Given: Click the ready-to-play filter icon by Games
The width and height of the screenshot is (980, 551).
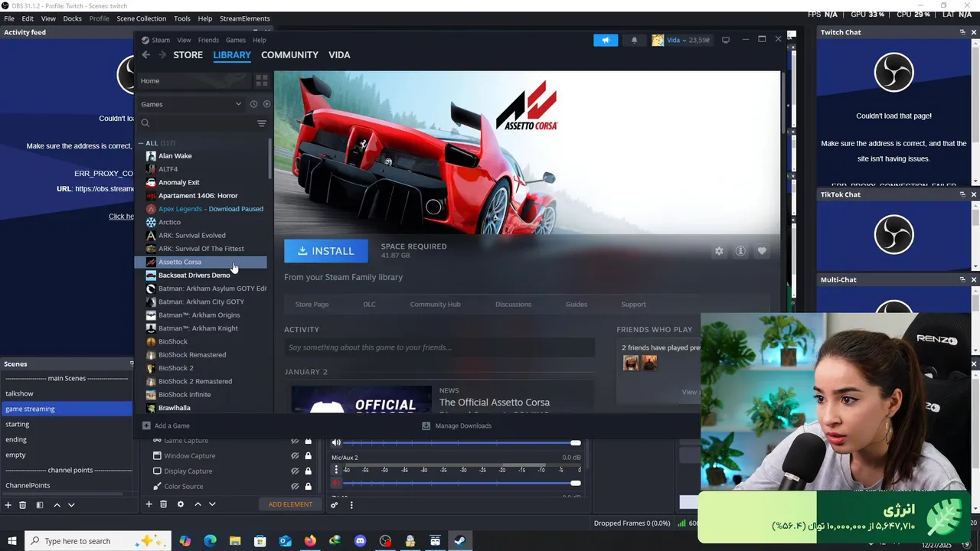Looking at the screenshot, I should (266, 104).
